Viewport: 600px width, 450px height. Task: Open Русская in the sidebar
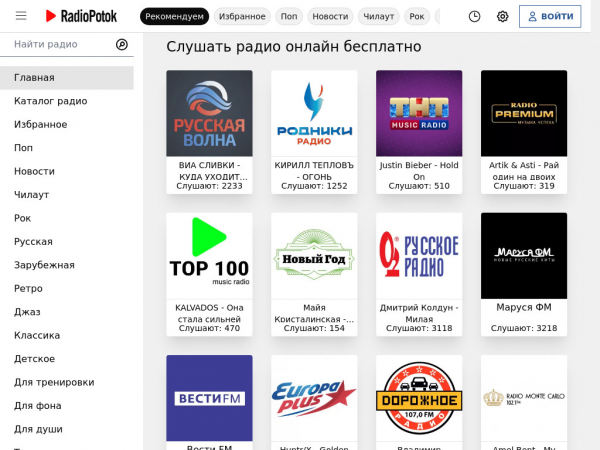pos(67,241)
